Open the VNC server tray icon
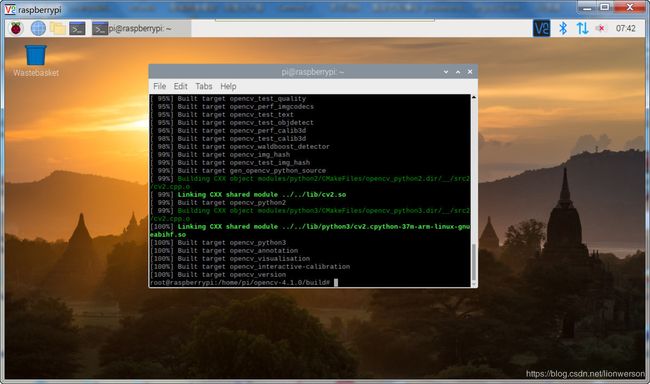The height and width of the screenshot is (384, 650). pos(541,28)
